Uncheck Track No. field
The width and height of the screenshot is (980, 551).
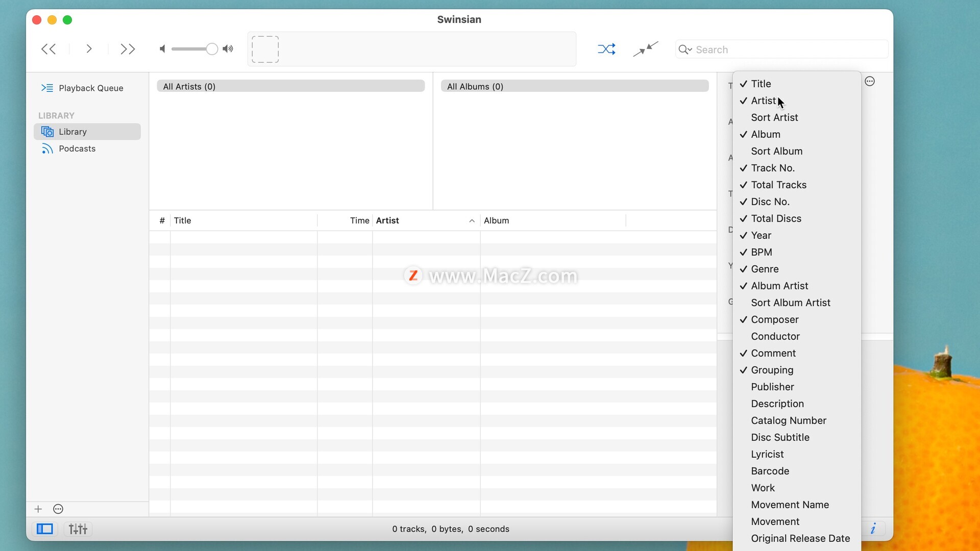[797, 168]
